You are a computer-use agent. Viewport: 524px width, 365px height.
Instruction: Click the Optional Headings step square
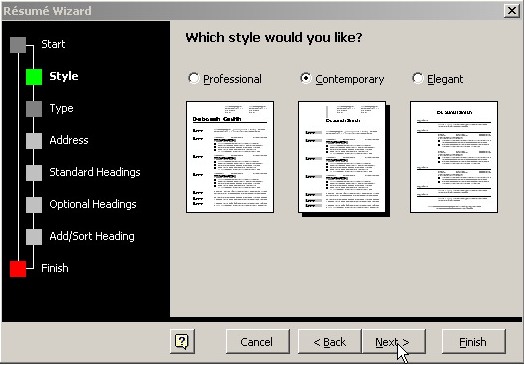(34, 205)
